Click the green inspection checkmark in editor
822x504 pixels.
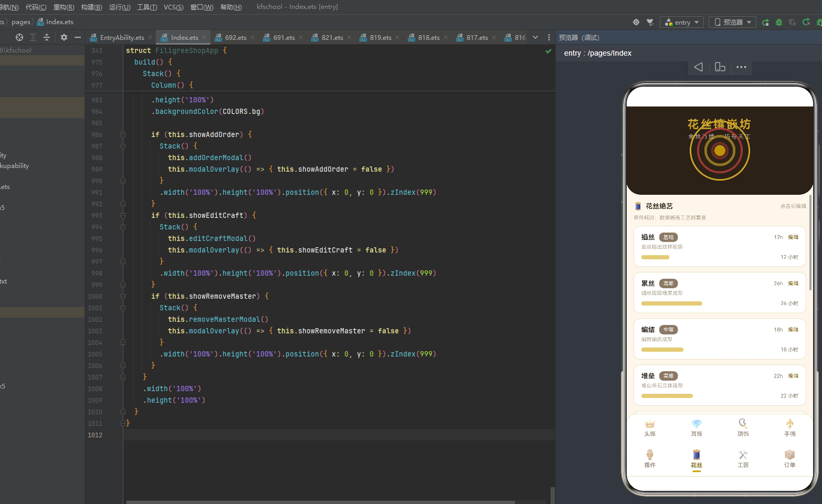(549, 51)
